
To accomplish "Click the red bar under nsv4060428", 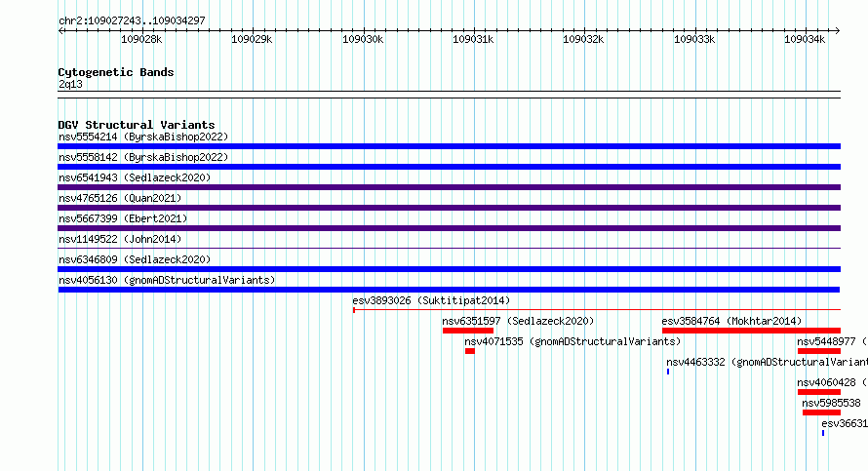I will coord(819,392).
